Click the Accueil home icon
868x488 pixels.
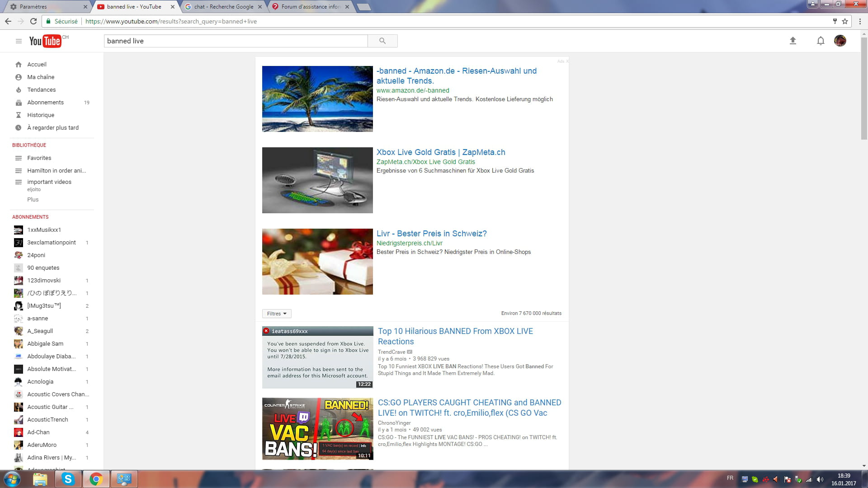(19, 65)
